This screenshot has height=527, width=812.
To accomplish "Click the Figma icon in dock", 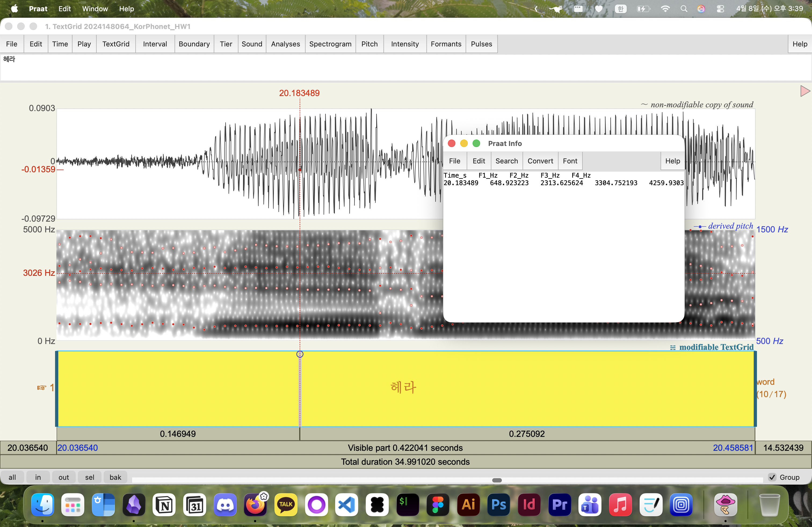I will [438, 504].
